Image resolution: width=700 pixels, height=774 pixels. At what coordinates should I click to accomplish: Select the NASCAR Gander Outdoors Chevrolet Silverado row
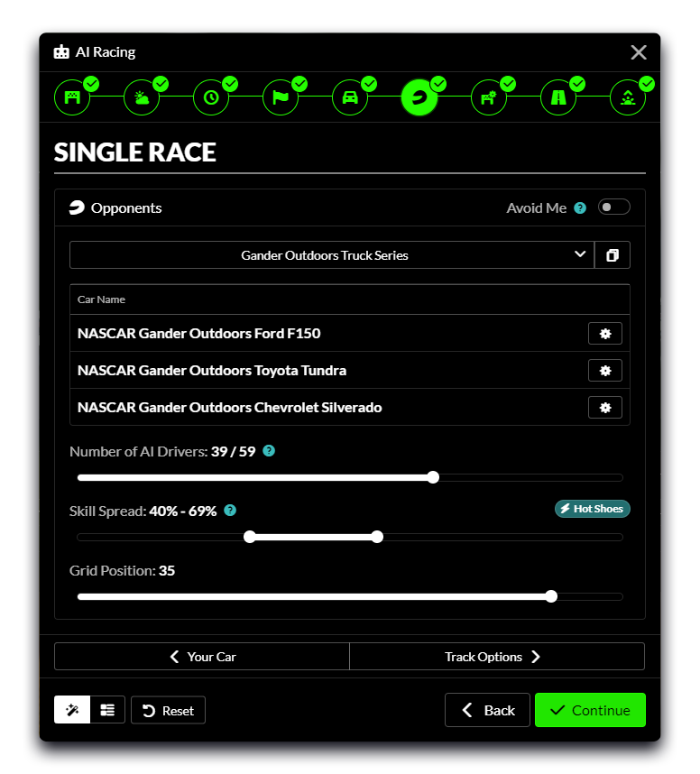pyautogui.click(x=350, y=408)
